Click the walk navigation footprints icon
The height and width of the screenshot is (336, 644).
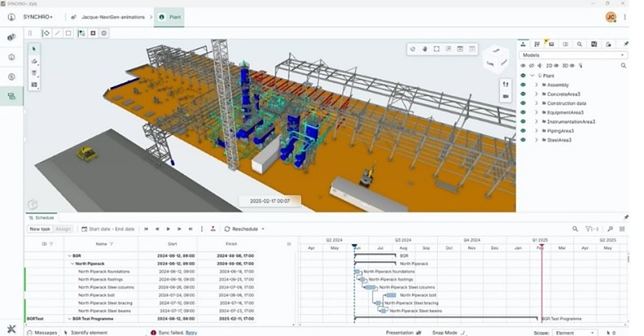506,83
